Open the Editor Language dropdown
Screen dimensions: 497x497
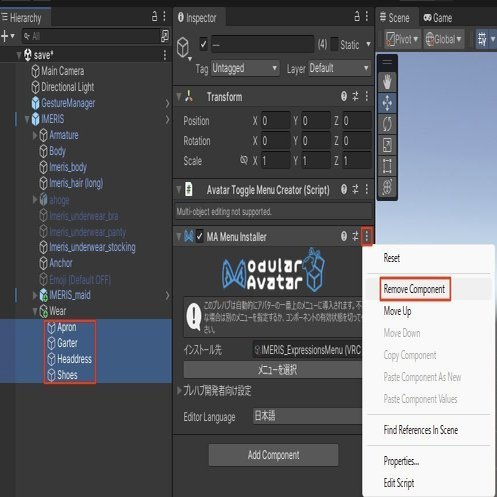point(307,416)
